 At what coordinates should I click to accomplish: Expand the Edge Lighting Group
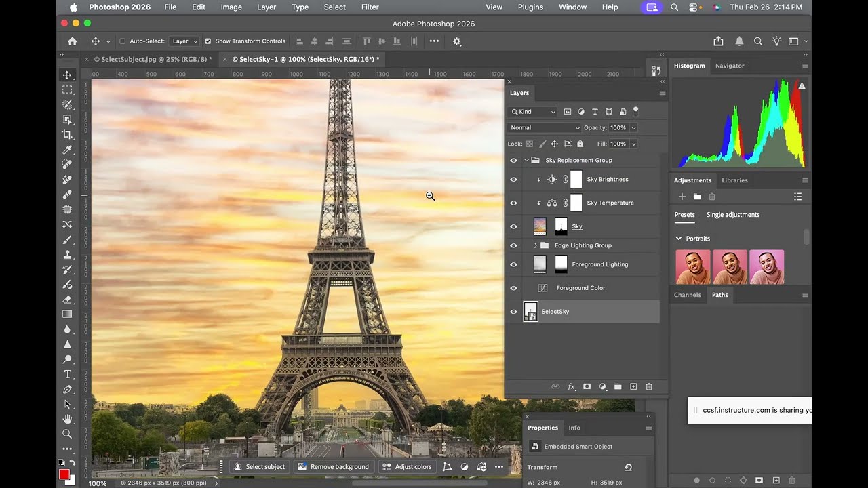[535, 245]
